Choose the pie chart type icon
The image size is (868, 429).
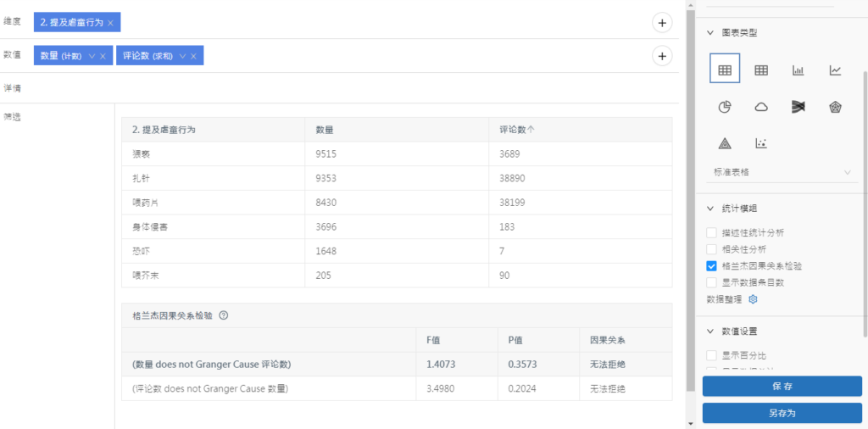click(x=725, y=107)
